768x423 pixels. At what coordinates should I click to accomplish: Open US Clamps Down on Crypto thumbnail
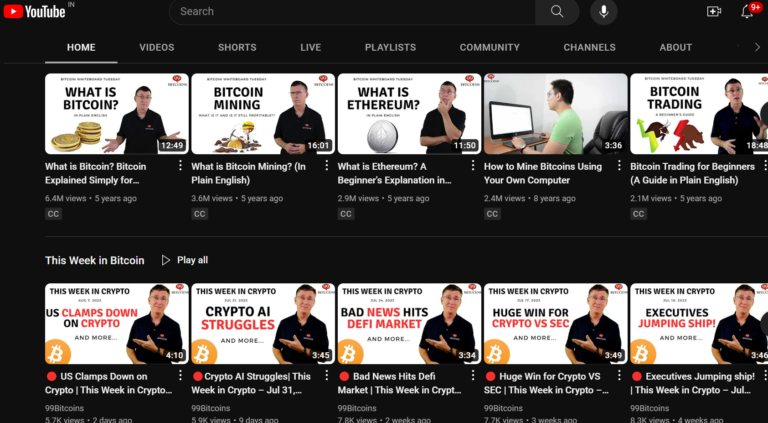pos(117,324)
